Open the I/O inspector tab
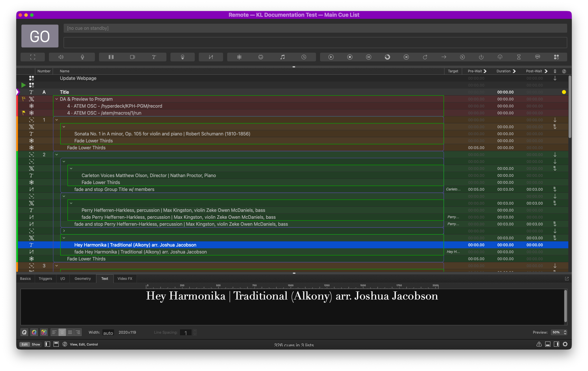 tap(63, 279)
